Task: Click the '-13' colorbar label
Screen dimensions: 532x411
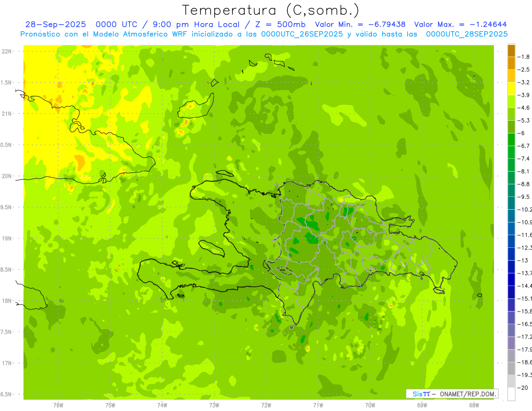Action: pyautogui.click(x=523, y=260)
